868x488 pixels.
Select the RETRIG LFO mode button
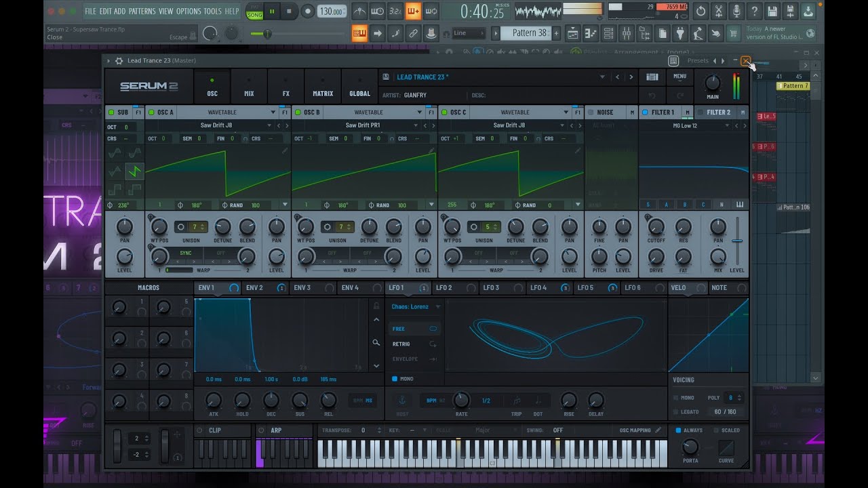point(414,344)
